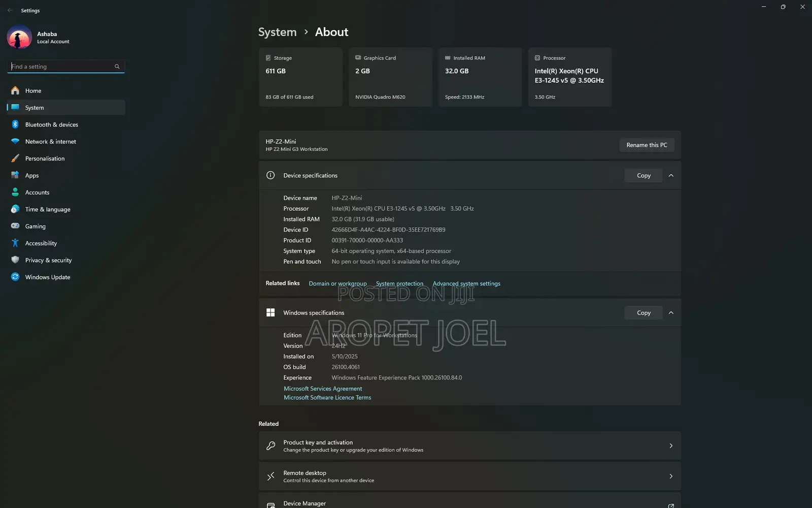Click the Network wifi icon
812x508 pixels.
pyautogui.click(x=15, y=141)
